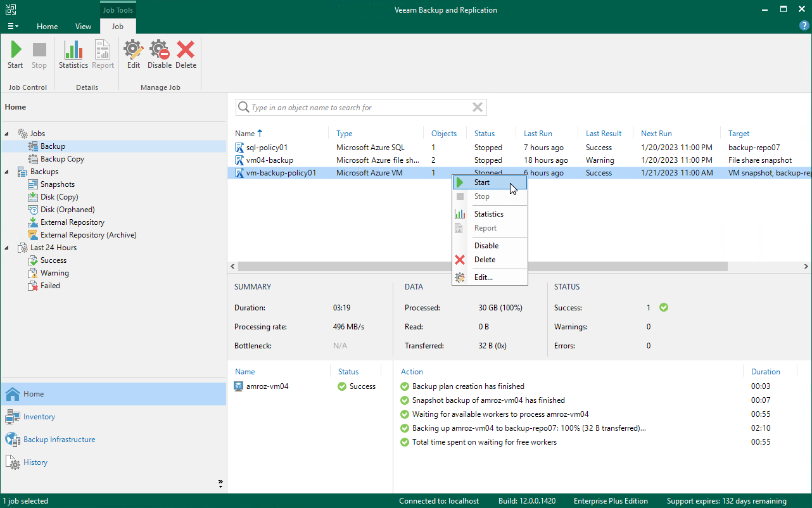This screenshot has width=812, height=508.
Task: Click the red Delete icon in ribbon
Action: 186,50
